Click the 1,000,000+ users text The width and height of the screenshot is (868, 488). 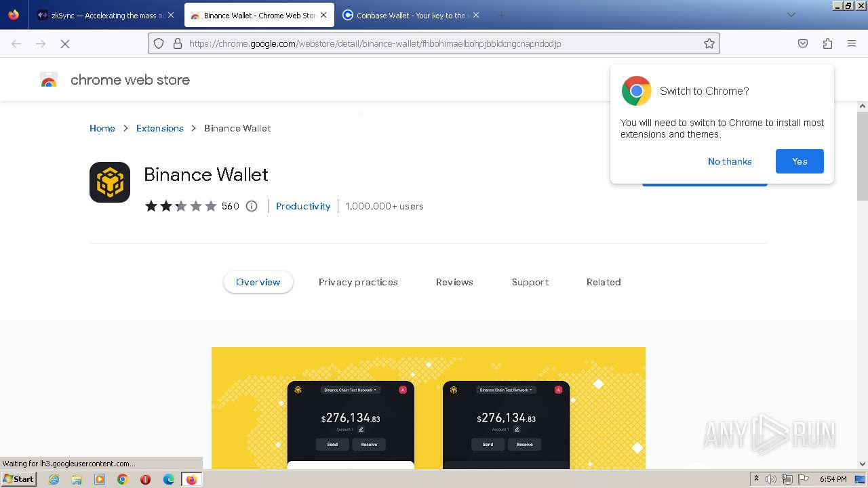point(384,206)
